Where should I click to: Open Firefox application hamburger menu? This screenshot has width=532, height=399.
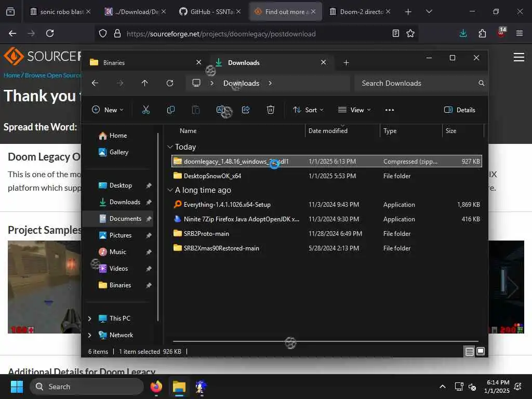[x=519, y=33]
